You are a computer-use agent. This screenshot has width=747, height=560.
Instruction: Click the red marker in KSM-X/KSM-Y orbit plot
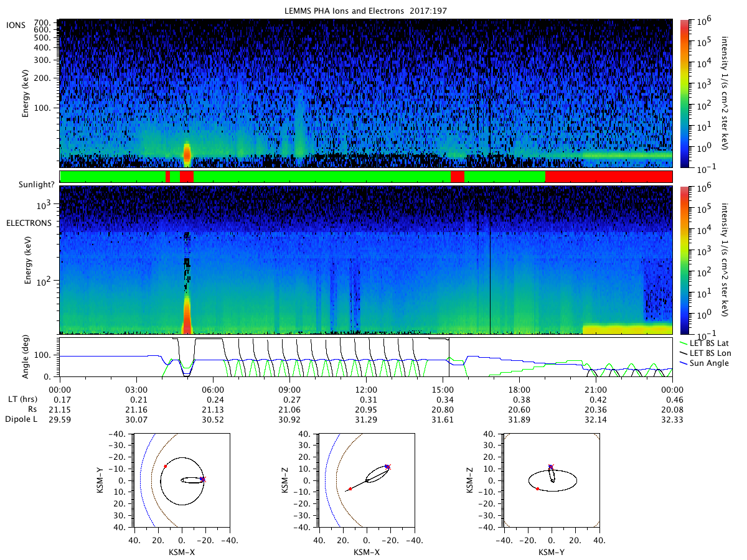tap(165, 466)
